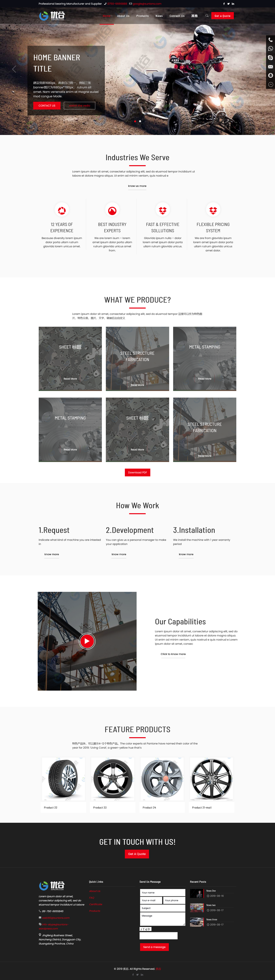
Task: Open the Products menu item
Action: (x=142, y=16)
